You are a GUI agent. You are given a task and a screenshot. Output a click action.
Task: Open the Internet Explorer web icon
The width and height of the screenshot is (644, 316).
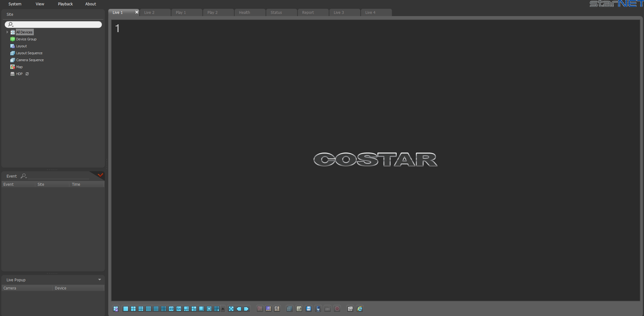360,309
